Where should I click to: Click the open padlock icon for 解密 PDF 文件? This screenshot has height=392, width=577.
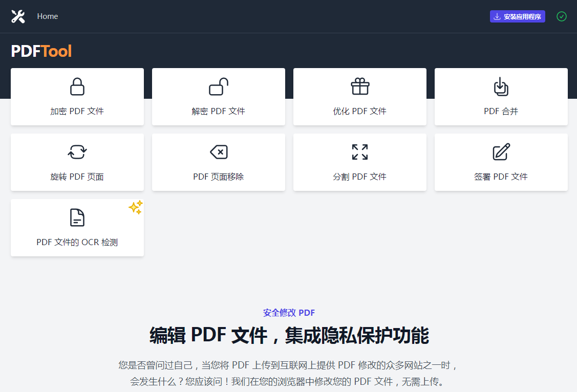pyautogui.click(x=218, y=86)
